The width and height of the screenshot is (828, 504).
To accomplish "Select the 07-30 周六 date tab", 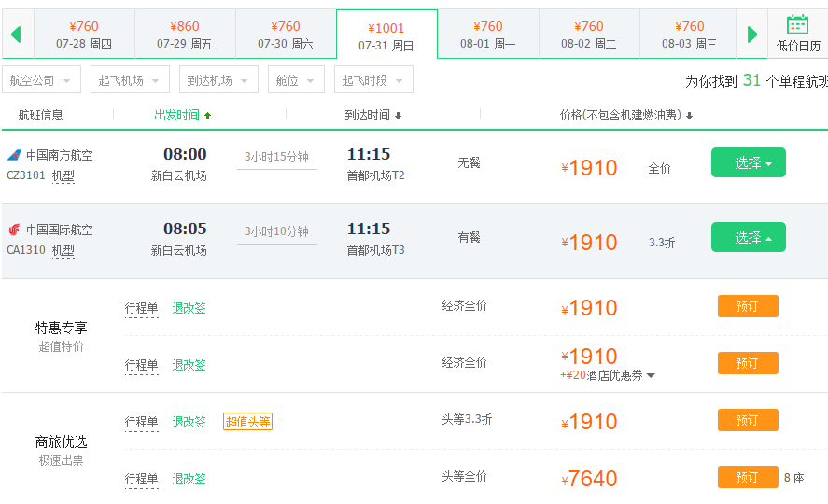I will 286,35.
